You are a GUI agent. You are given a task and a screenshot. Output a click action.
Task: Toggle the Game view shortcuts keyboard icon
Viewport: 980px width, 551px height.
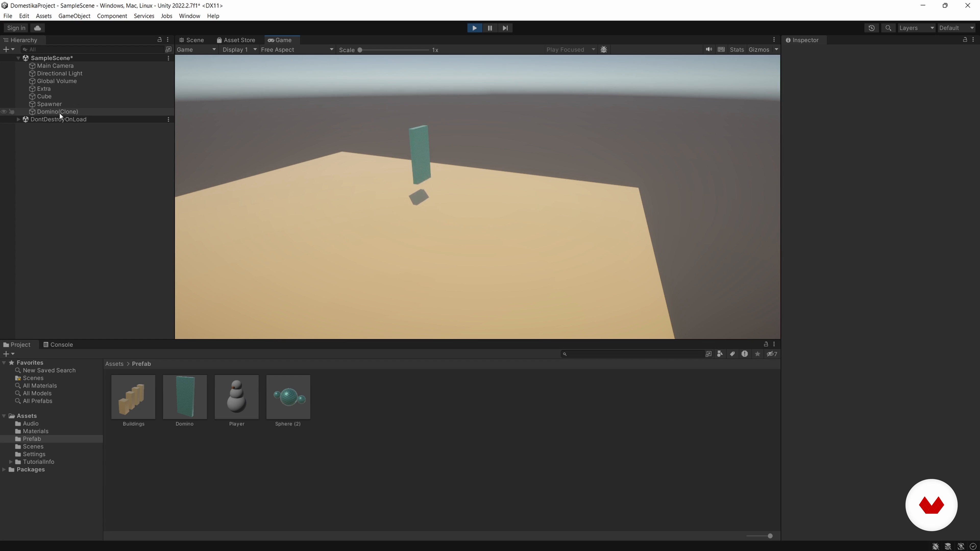(721, 49)
